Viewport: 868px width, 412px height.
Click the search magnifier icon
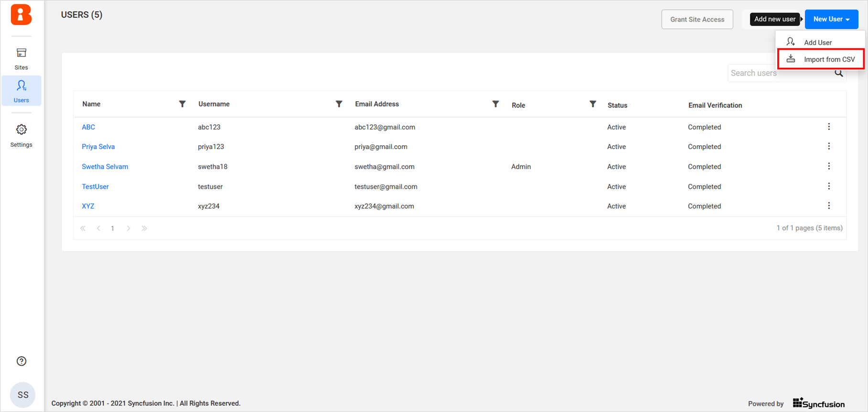838,73
